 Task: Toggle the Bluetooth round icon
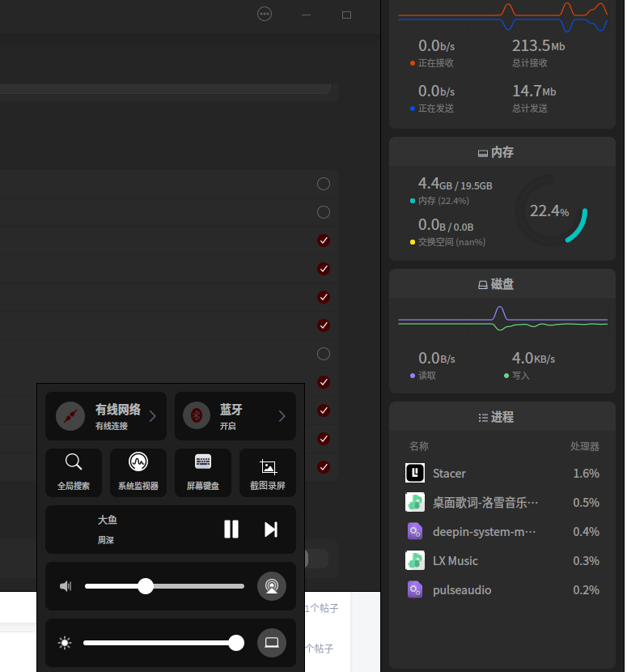(x=197, y=415)
